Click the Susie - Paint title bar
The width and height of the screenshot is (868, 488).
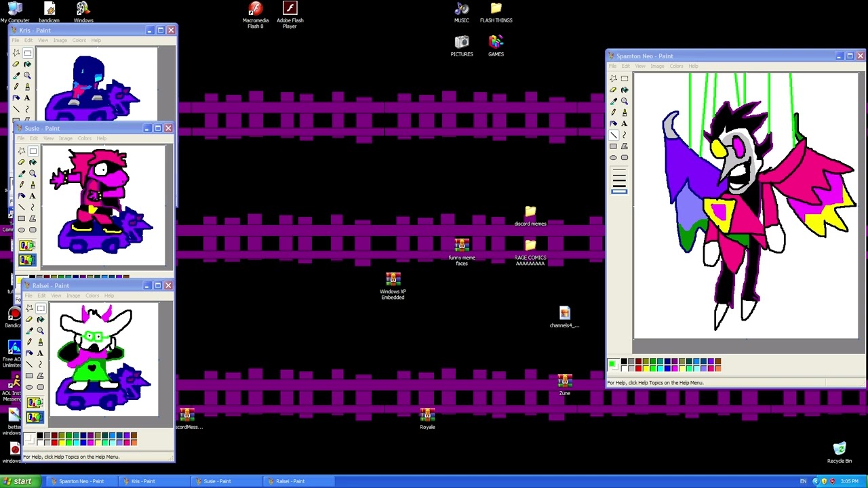(95, 128)
